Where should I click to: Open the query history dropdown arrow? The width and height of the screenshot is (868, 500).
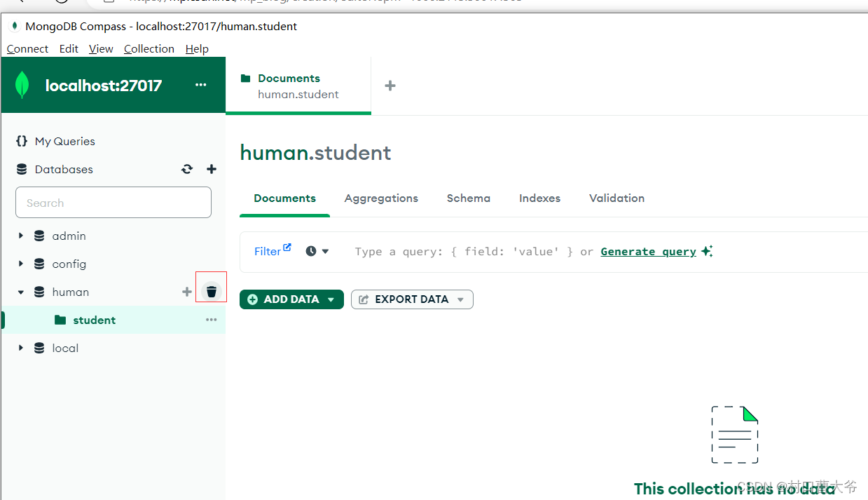pyautogui.click(x=325, y=251)
